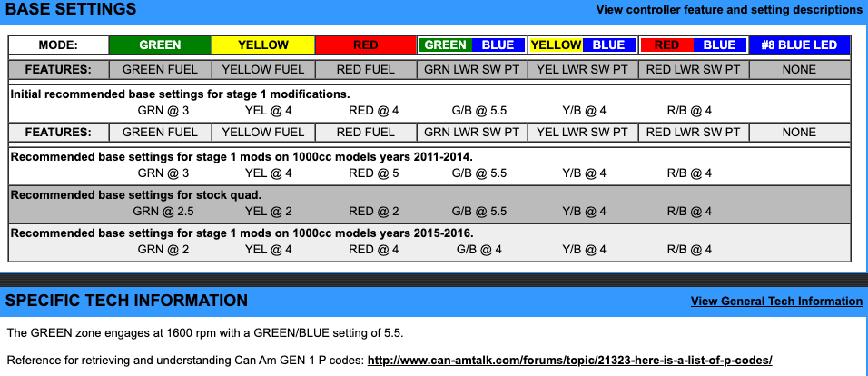The image size is (868, 376).
Task: Click the GRN @ 2 setting value
Action: (x=151, y=249)
